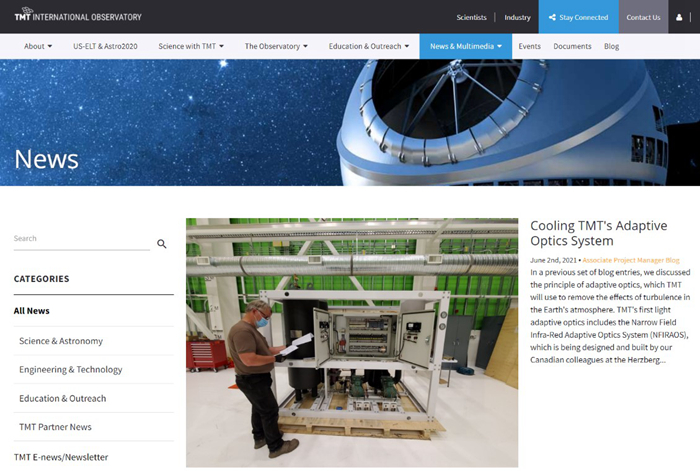Filter by Engineering & Technology category

[x=70, y=370]
